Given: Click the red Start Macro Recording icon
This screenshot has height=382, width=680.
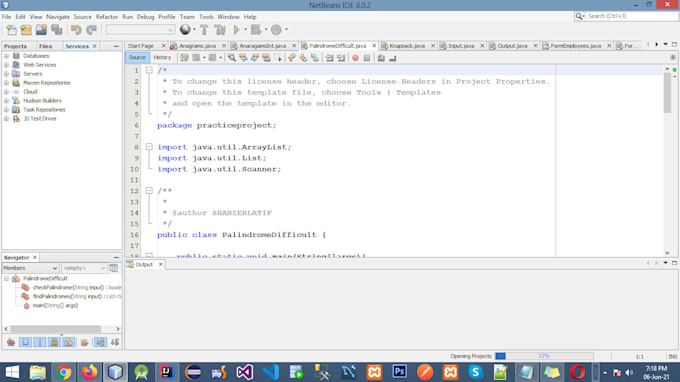Looking at the screenshot, I should click(x=355, y=58).
